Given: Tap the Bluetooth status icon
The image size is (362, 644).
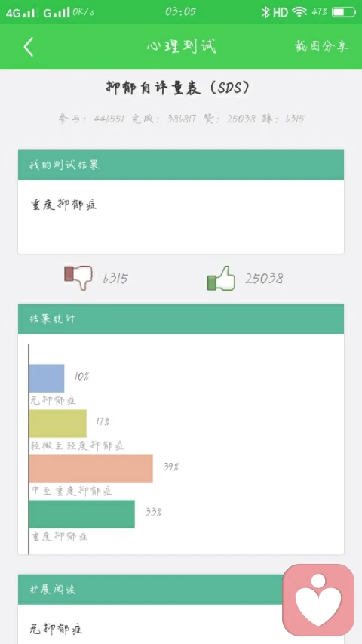Looking at the screenshot, I should pyautogui.click(x=265, y=12).
